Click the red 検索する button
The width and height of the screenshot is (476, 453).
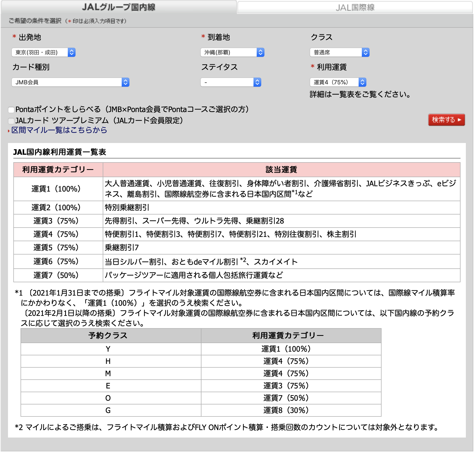[446, 120]
